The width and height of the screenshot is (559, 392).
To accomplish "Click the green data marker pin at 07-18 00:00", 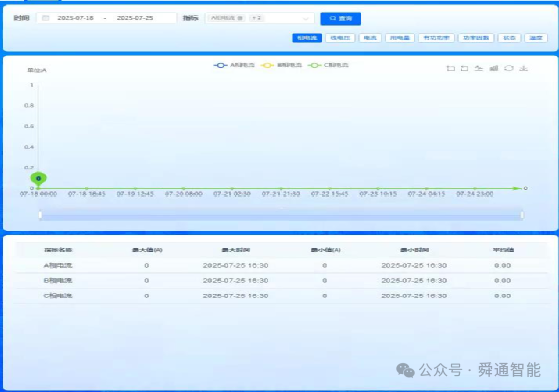I will click(x=39, y=179).
